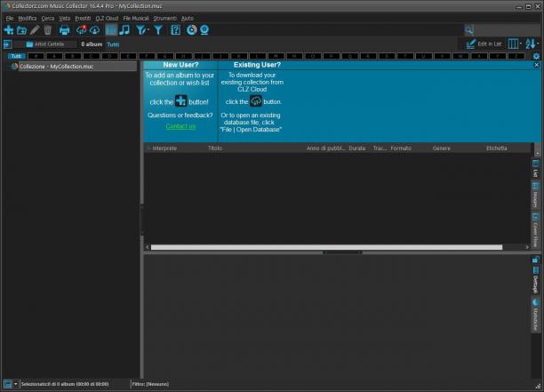Sort by the Durata column header
This screenshot has width=544, height=392.
coord(357,148)
